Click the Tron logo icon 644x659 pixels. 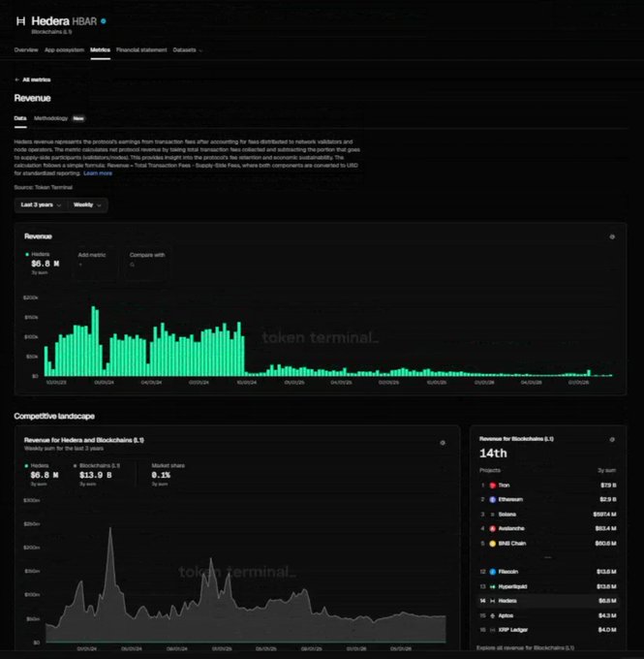coord(493,486)
